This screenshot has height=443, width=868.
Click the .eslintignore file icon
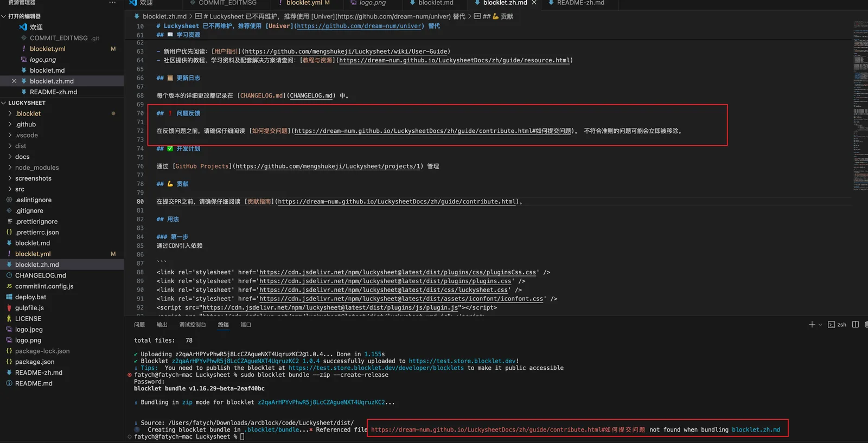click(9, 200)
